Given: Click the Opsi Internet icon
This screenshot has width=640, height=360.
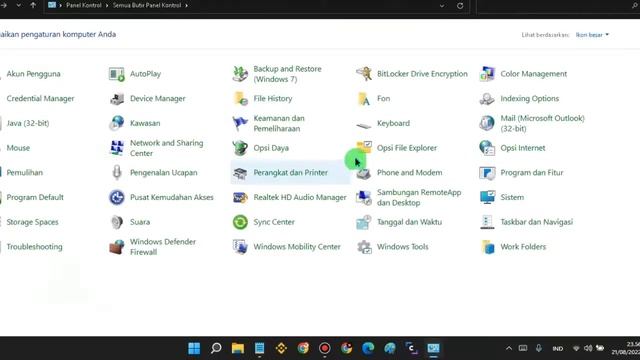Looking at the screenshot, I should tap(487, 148).
